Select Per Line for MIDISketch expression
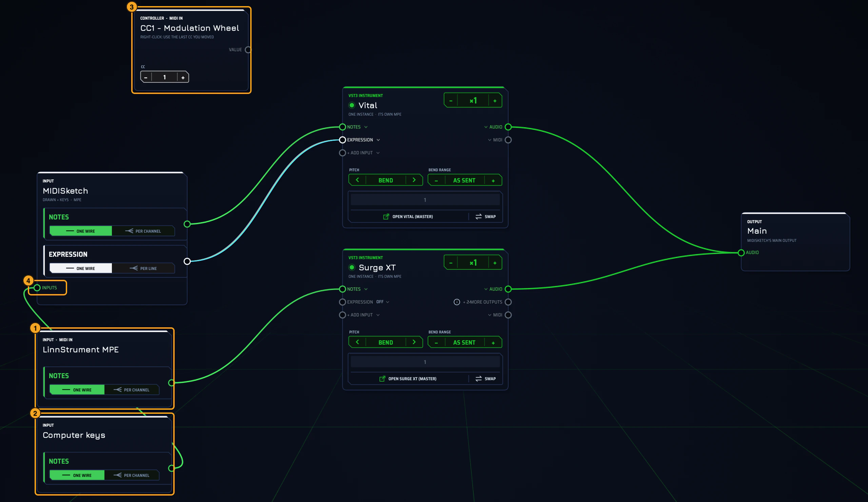 click(x=143, y=268)
